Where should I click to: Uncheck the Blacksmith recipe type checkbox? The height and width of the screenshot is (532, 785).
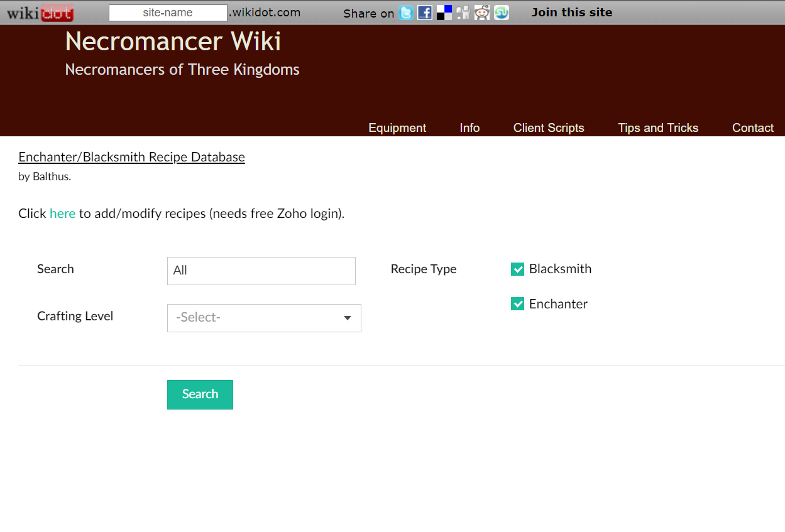tap(518, 269)
